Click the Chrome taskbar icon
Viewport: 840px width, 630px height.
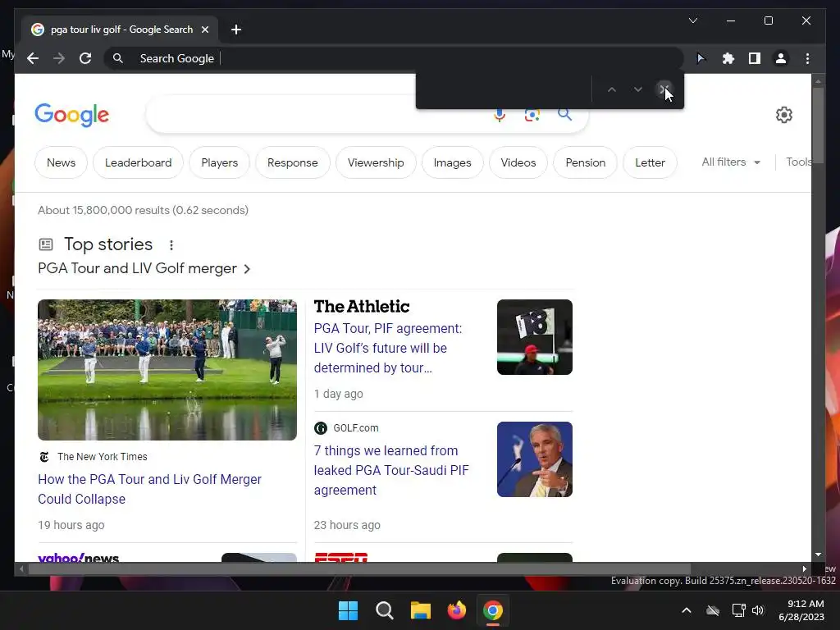[x=493, y=610]
